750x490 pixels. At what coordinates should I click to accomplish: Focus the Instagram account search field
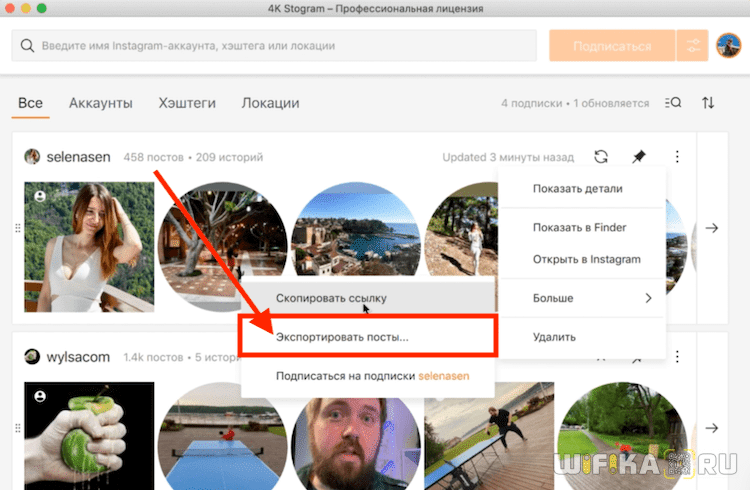274,46
